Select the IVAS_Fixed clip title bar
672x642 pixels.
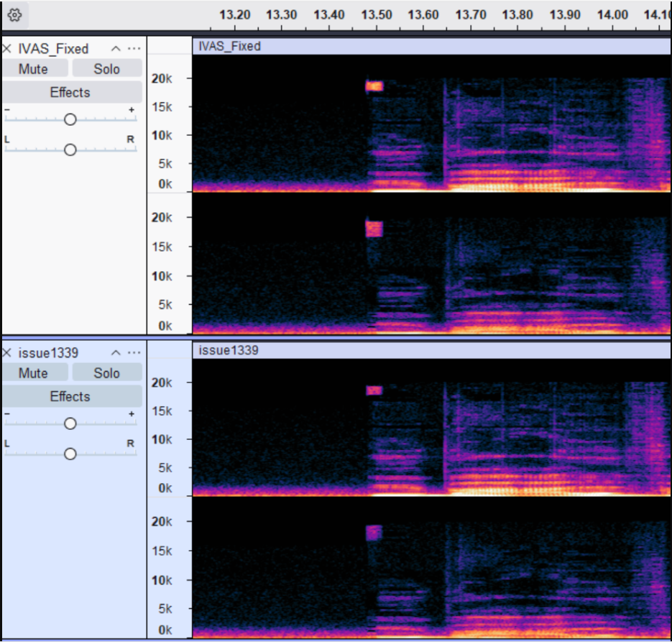tap(431, 47)
